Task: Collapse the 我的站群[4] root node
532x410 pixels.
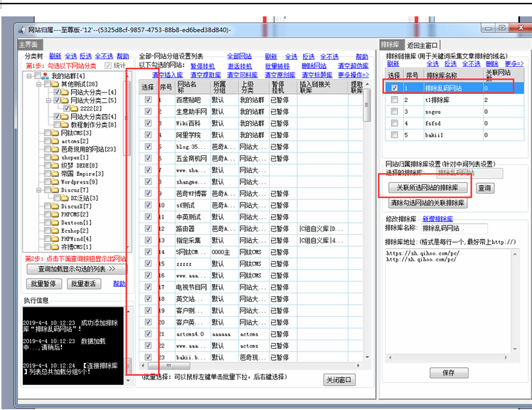Action: tap(30, 75)
